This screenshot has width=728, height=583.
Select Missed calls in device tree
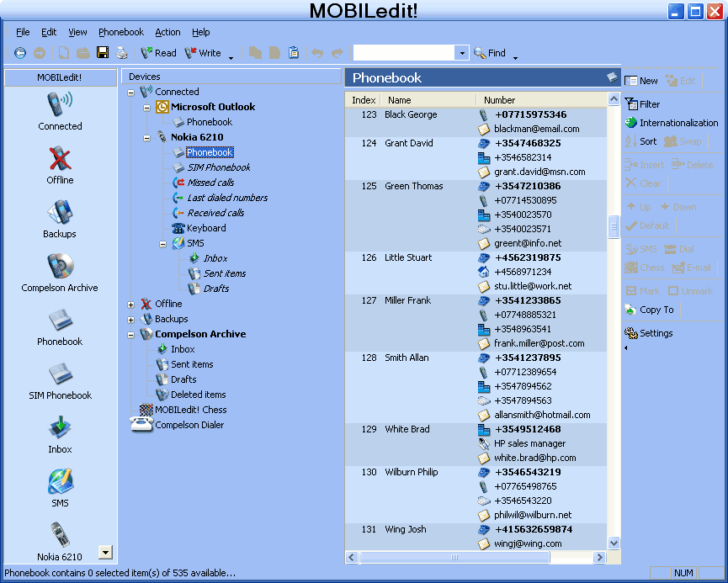[x=204, y=183]
